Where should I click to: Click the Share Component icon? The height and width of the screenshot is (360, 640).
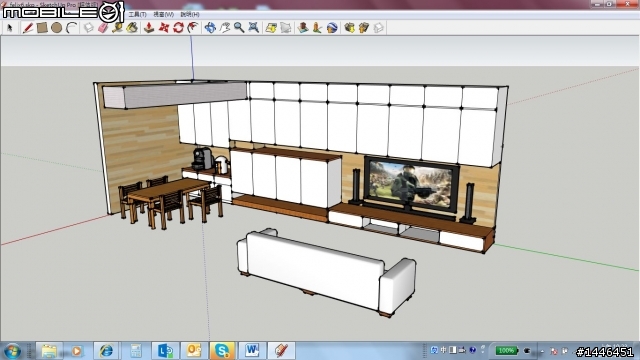(364, 28)
